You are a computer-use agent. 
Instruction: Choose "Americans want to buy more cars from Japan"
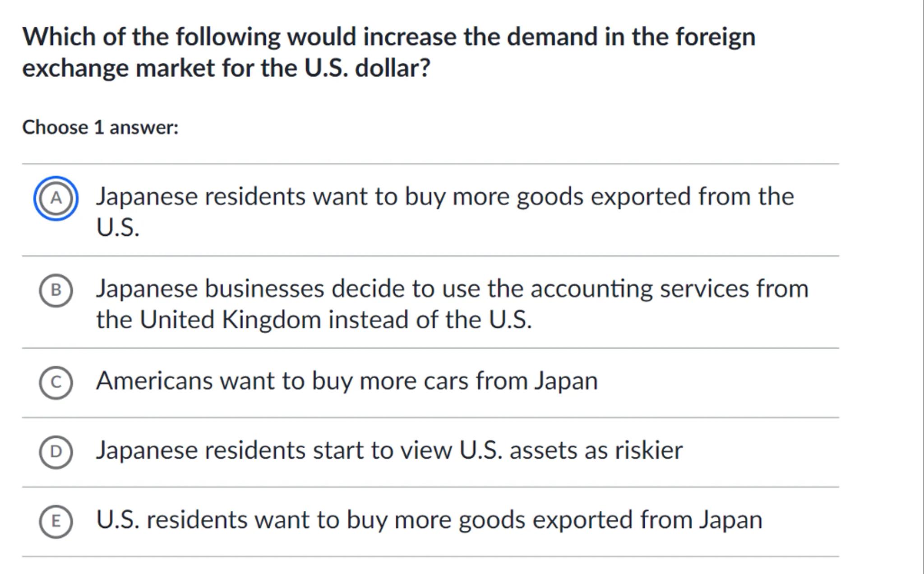point(346,381)
